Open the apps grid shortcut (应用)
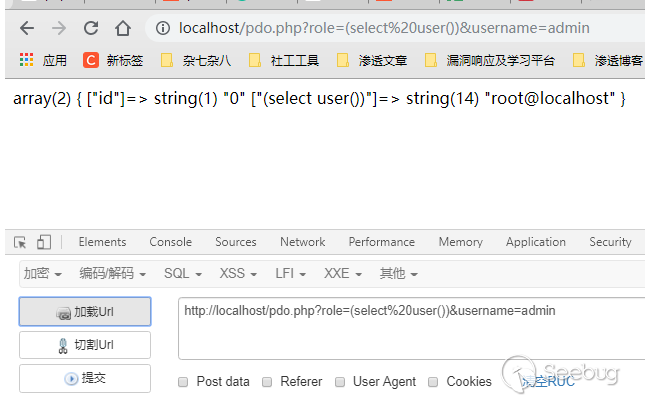 click(42, 61)
